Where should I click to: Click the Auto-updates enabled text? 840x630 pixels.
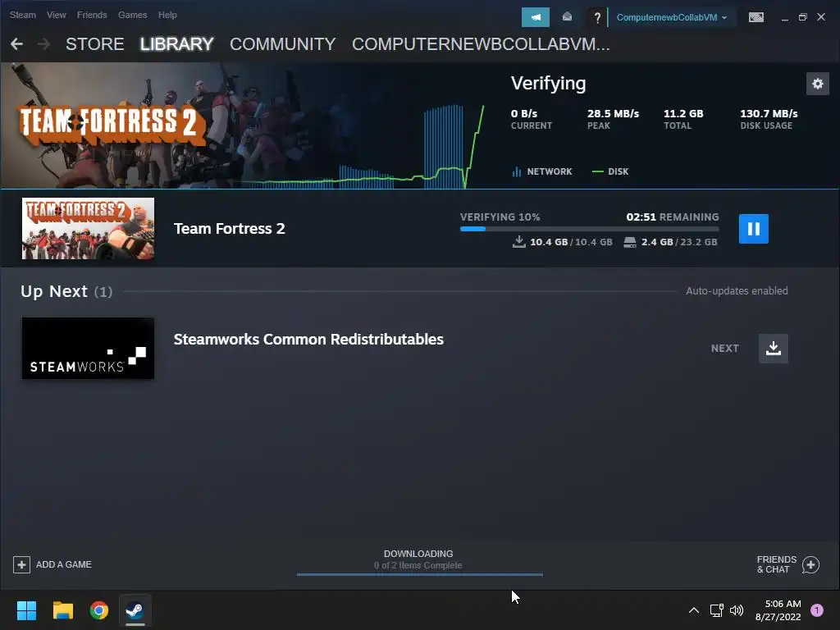[737, 291]
